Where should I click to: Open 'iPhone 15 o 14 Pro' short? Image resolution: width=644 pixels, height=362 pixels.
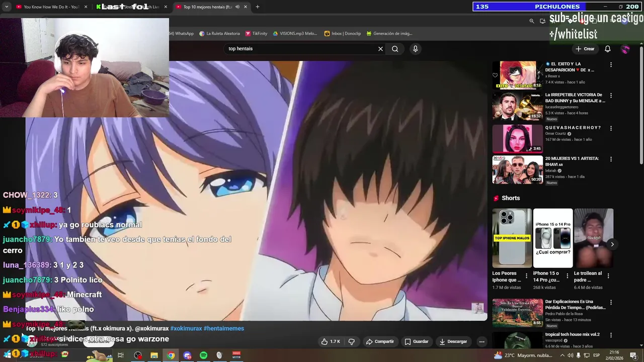(x=553, y=238)
